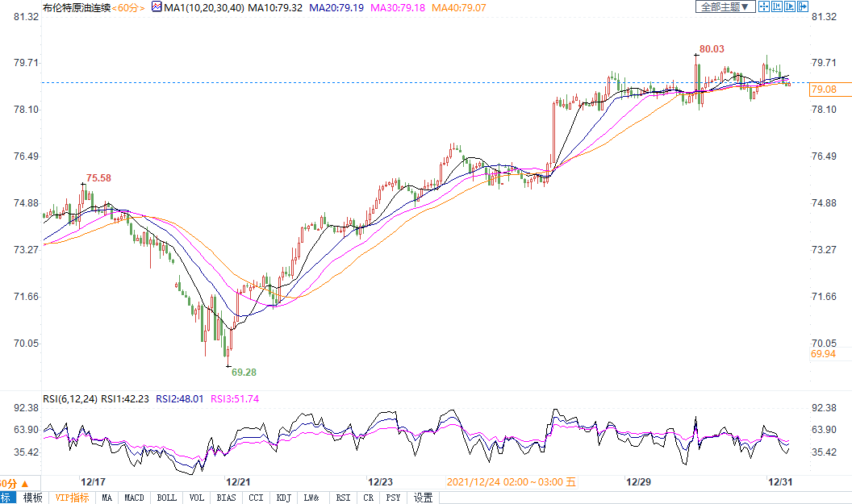This screenshot has height=504, width=852.
Task: Expand the 60分 period selector at bottom-left
Action: [x=15, y=483]
